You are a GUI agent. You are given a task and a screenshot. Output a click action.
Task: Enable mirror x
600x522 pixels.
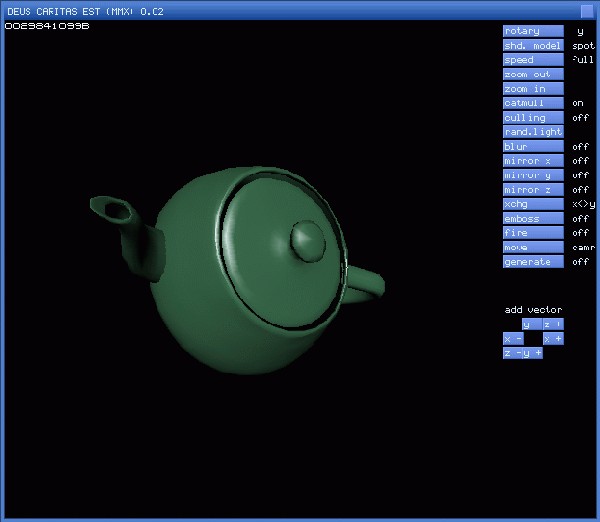click(532, 161)
